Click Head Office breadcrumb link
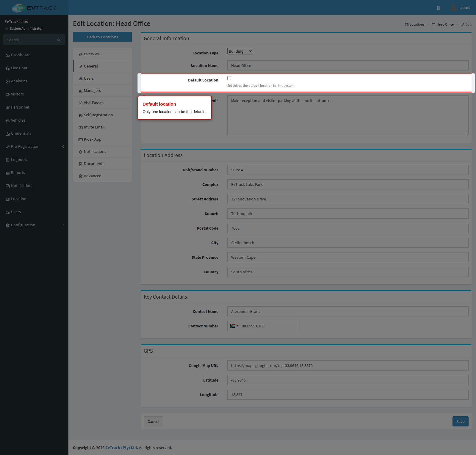Image resolution: width=476 pixels, height=455 pixels. click(x=443, y=24)
